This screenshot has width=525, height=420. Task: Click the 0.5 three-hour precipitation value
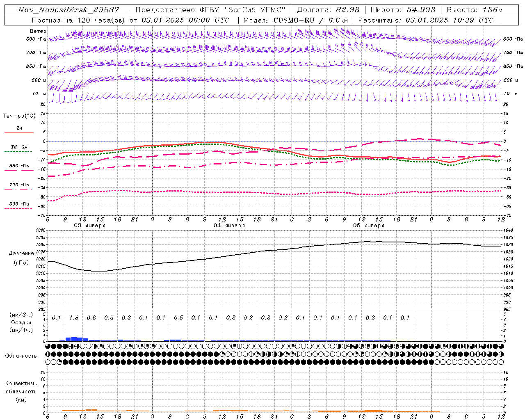click(178, 318)
